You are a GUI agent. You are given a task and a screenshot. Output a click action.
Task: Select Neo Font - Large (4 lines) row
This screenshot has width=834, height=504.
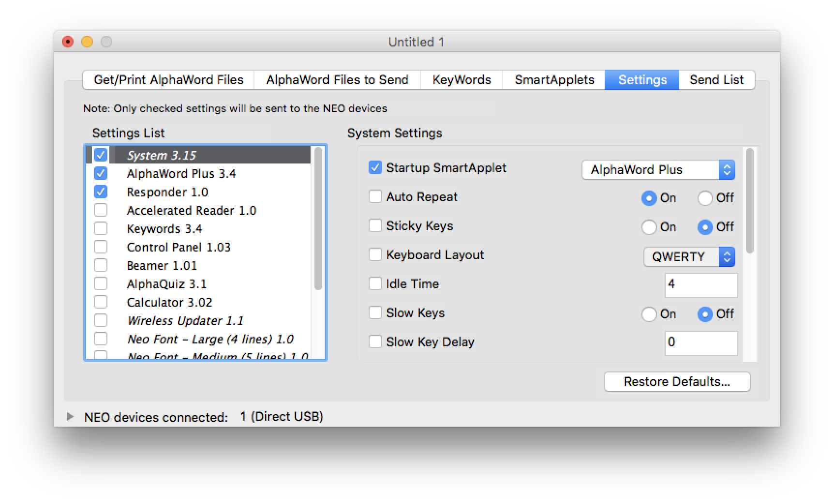coord(198,339)
